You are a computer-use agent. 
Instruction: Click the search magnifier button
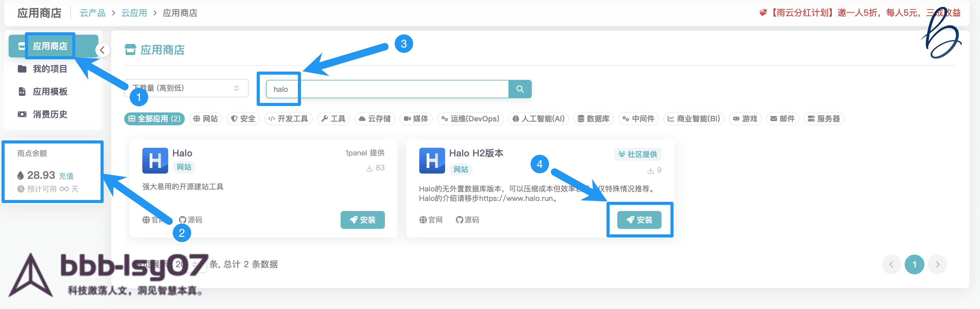(x=520, y=89)
